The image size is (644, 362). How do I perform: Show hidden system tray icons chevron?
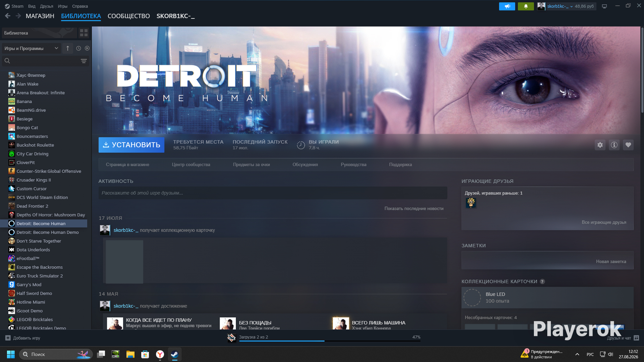click(577, 354)
